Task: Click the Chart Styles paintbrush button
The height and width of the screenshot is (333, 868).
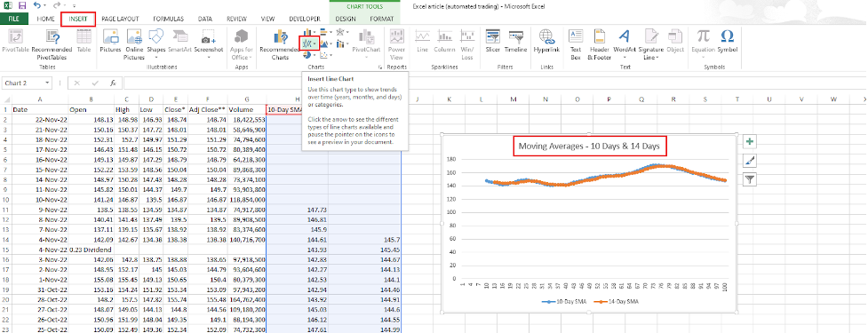Action: [x=750, y=161]
